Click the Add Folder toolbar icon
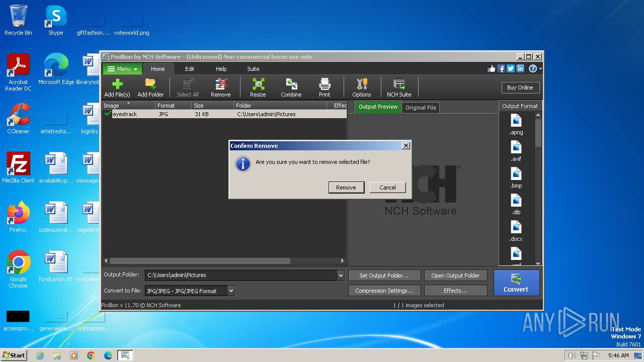Viewport: 644px width, 362px height. coord(150,87)
